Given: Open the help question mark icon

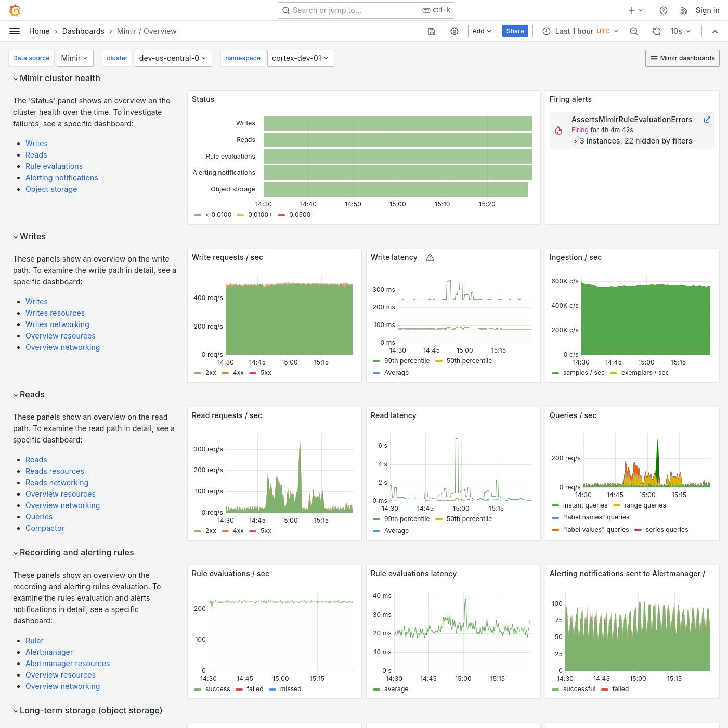Looking at the screenshot, I should pyautogui.click(x=663, y=10).
